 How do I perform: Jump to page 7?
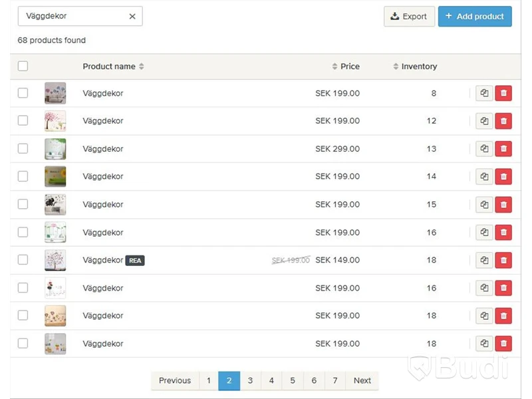pos(335,380)
